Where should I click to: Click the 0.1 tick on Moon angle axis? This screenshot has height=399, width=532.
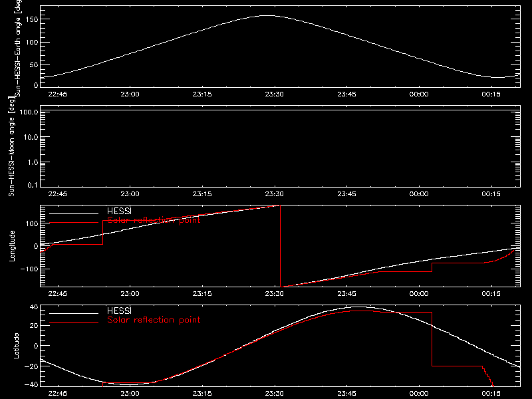tap(33, 186)
